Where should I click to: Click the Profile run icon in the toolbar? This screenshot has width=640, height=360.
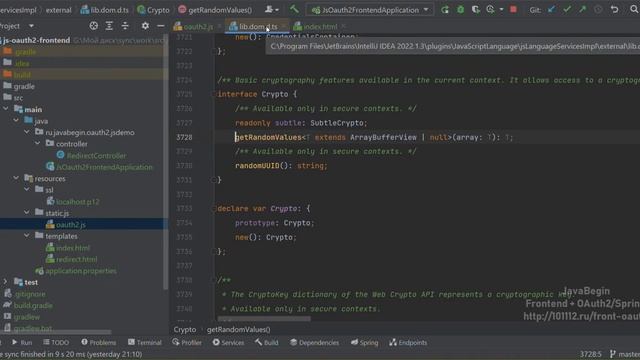[x=490, y=9]
